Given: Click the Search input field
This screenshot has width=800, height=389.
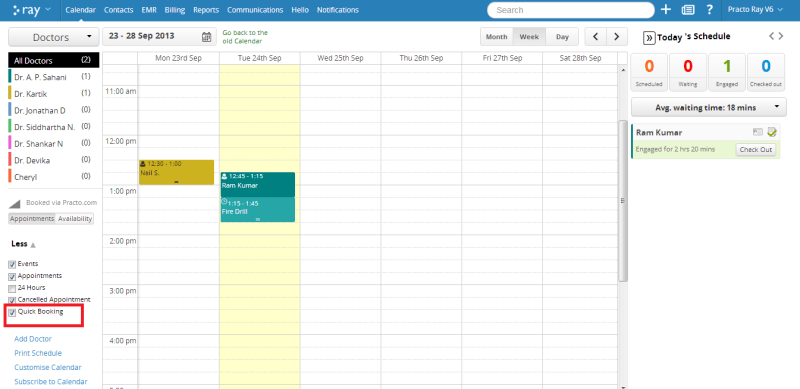Looking at the screenshot, I should click(x=570, y=10).
